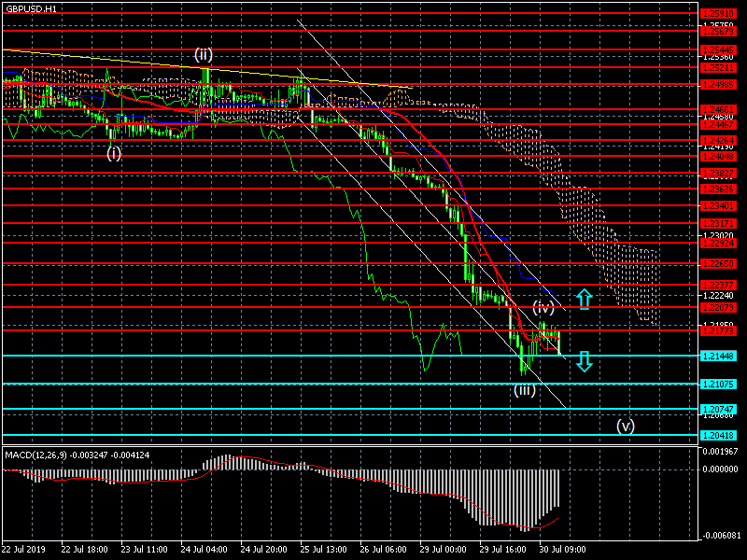Click the 1.23171 price level tag

(718, 224)
